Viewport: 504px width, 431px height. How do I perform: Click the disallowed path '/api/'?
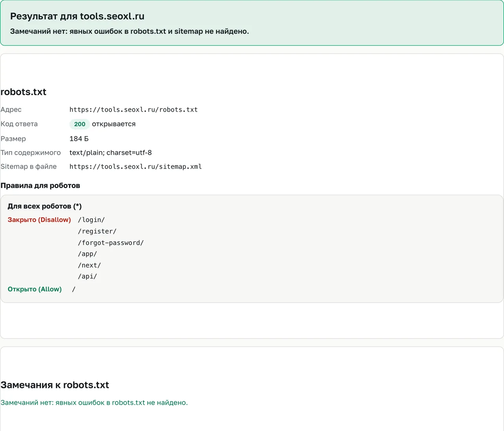point(87,276)
